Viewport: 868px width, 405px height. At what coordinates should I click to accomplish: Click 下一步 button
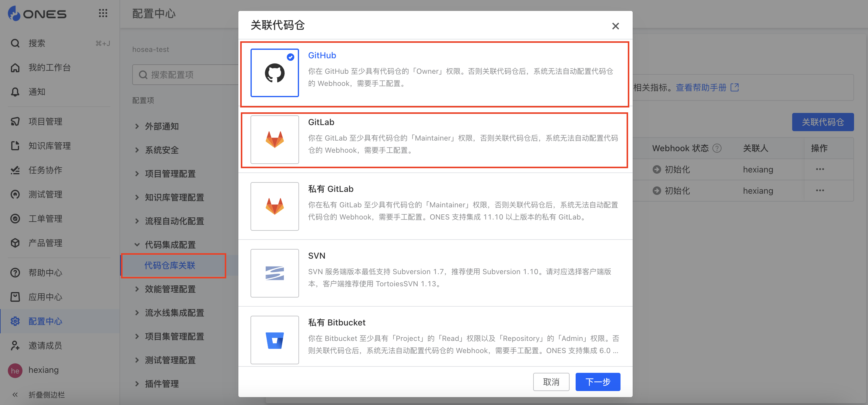pos(598,382)
